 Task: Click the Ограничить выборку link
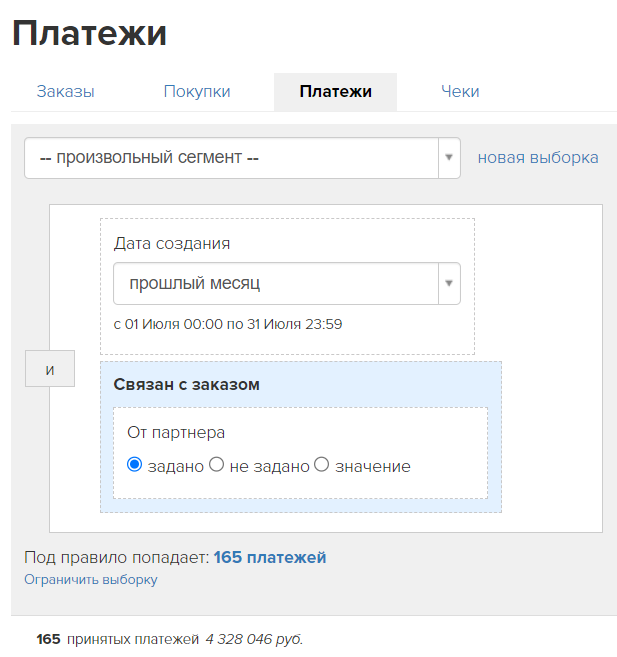91,579
